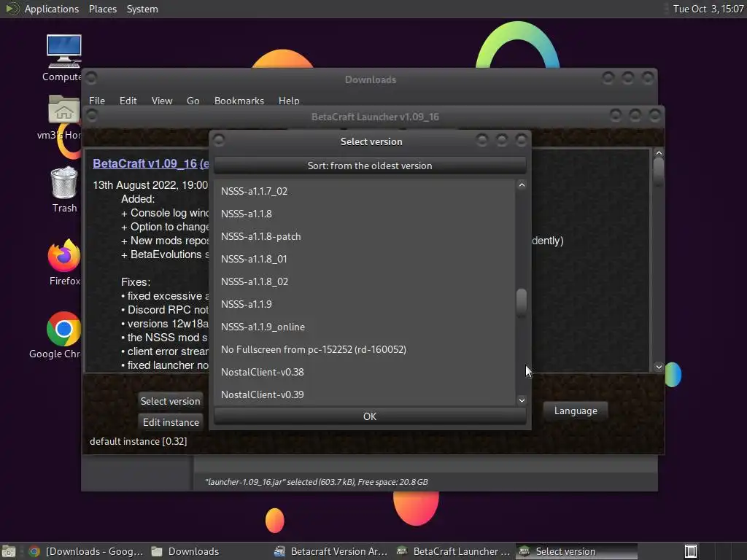Click the Language button in launcher

click(x=576, y=411)
